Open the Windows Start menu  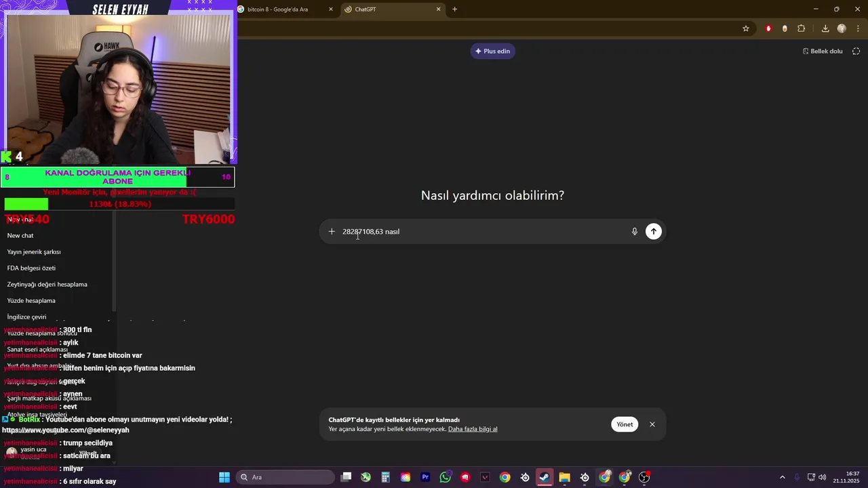(x=224, y=477)
